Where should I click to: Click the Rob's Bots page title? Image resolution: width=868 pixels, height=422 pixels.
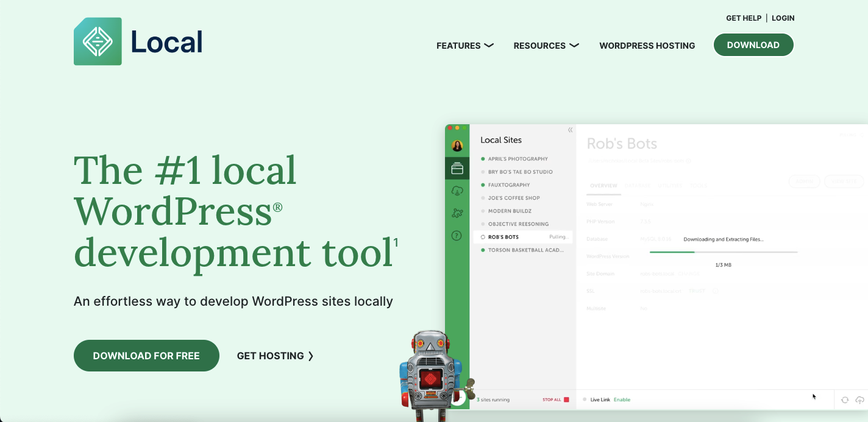coord(622,144)
